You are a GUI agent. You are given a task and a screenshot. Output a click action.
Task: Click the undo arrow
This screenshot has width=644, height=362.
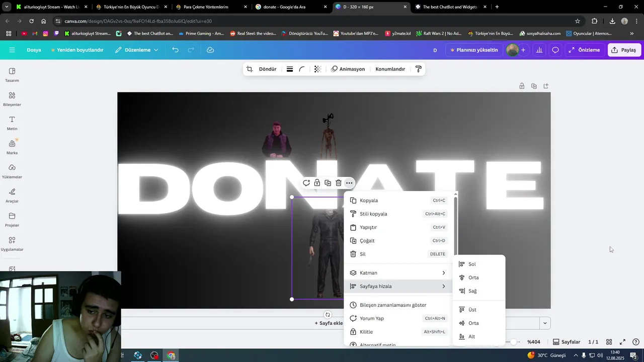[175, 50]
